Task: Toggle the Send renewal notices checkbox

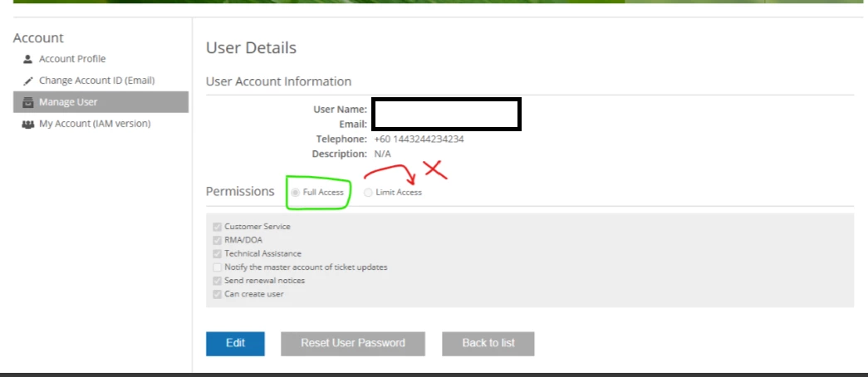Action: (x=217, y=281)
